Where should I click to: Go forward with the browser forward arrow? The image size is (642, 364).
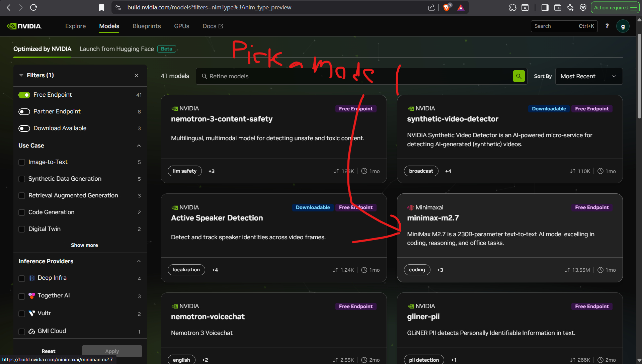(21, 7)
